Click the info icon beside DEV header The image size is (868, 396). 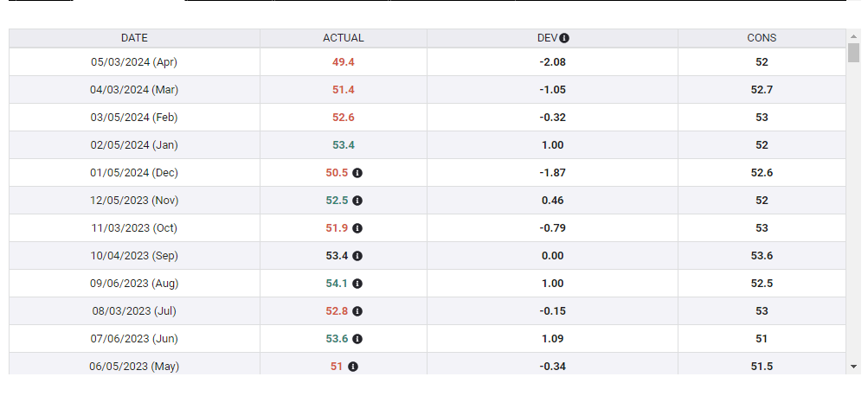564,38
